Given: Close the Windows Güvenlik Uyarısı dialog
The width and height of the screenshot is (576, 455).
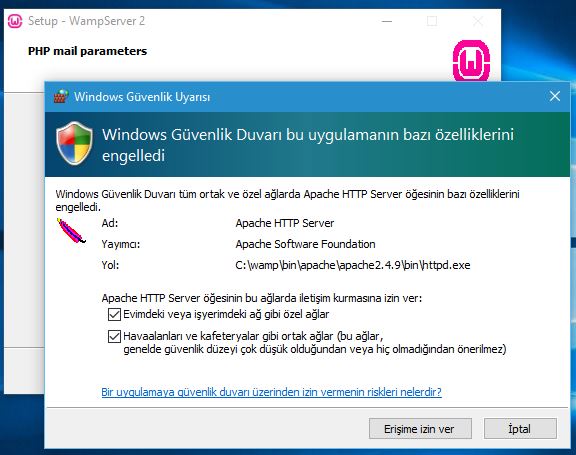Looking at the screenshot, I should [x=555, y=97].
